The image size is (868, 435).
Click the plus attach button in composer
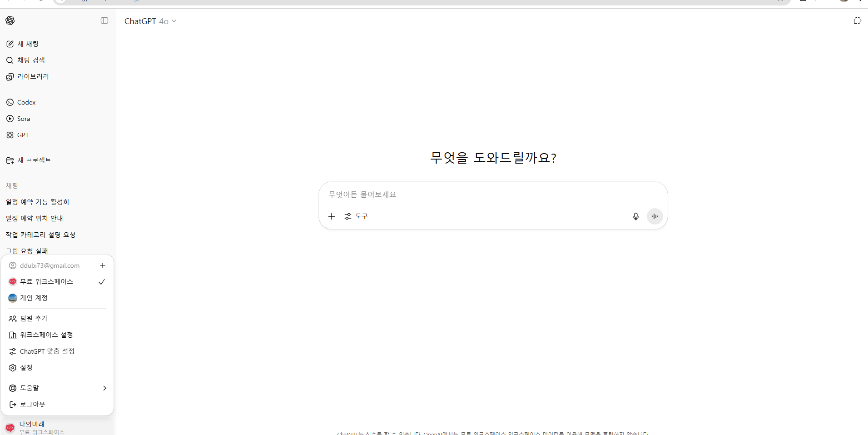point(332,216)
